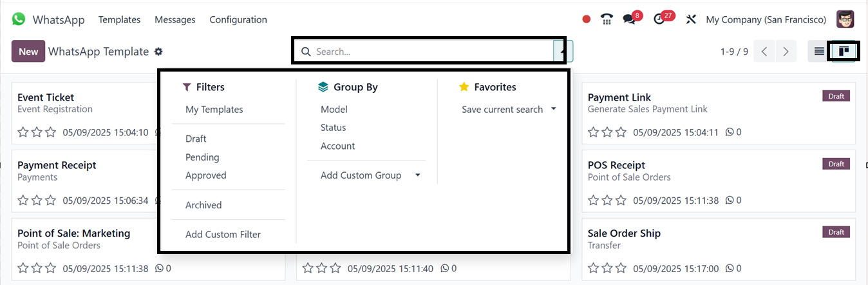This screenshot has height=285, width=868.
Task: Select the kanban view icon
Action: [844, 52]
